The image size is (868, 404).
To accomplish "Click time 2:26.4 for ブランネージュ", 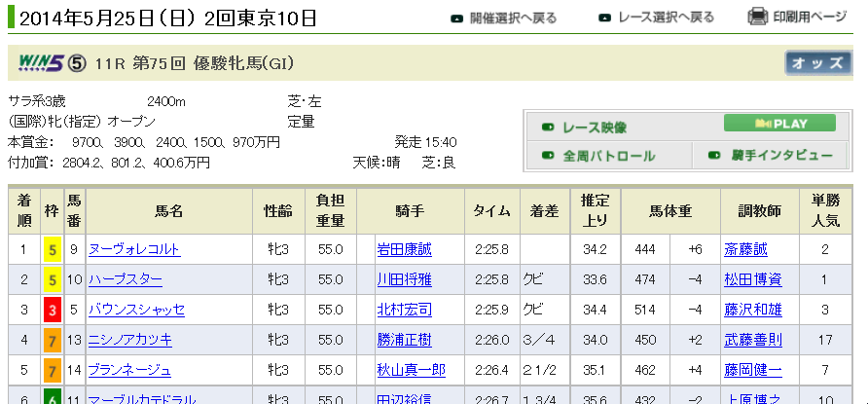I will coord(491,369).
